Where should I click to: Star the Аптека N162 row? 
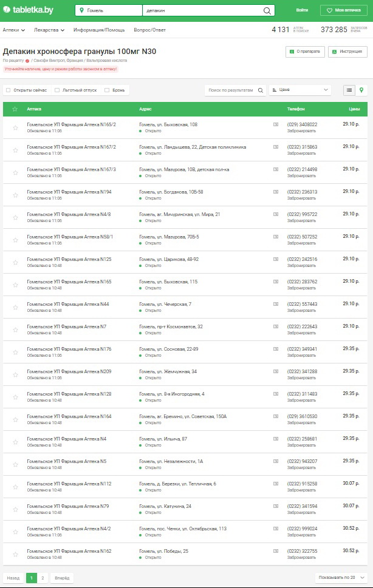coord(15,554)
